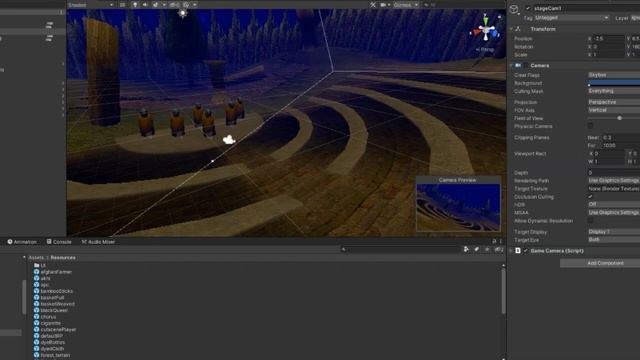
Task: Edit Rotation X value field
Action: pyautogui.click(x=609, y=47)
